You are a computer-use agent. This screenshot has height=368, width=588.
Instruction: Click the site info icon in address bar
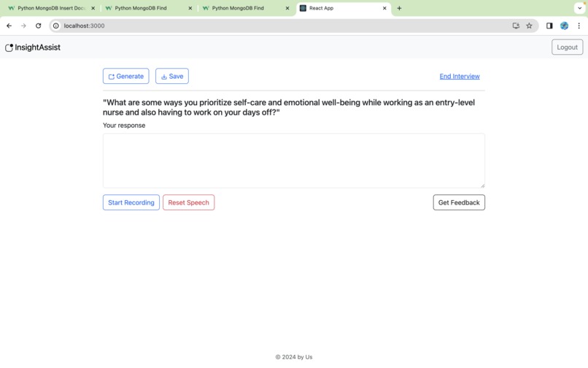coord(56,26)
